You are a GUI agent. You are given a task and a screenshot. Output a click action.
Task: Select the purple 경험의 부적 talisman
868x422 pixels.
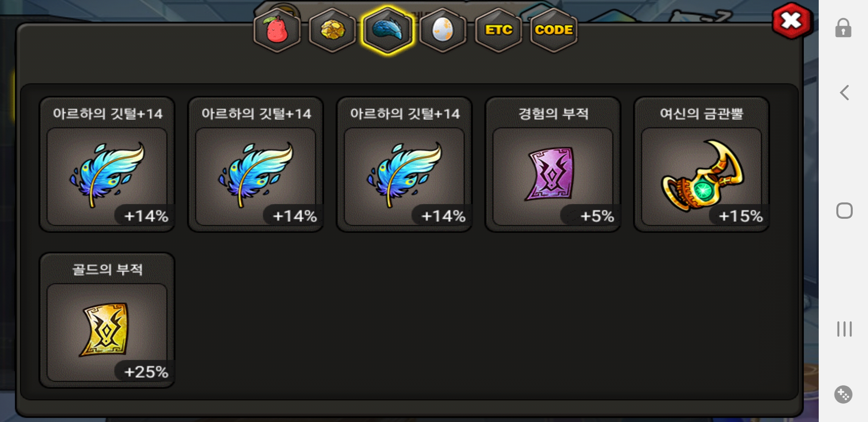(553, 165)
